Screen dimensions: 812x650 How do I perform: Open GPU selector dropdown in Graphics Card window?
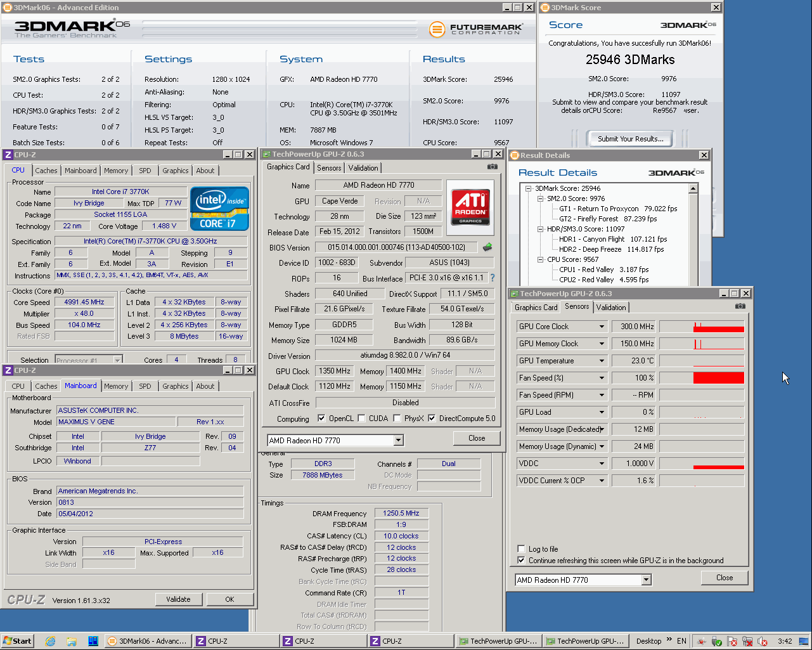coord(398,440)
